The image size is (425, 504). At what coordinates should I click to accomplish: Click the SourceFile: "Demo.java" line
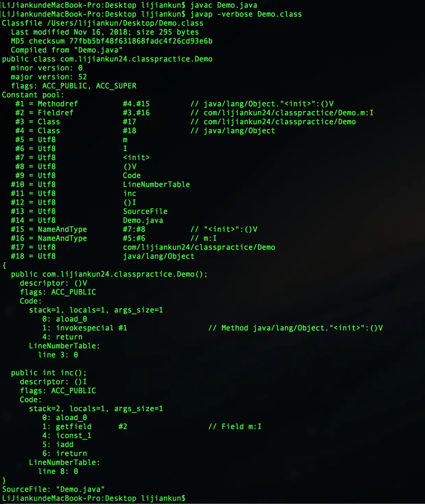point(53,489)
